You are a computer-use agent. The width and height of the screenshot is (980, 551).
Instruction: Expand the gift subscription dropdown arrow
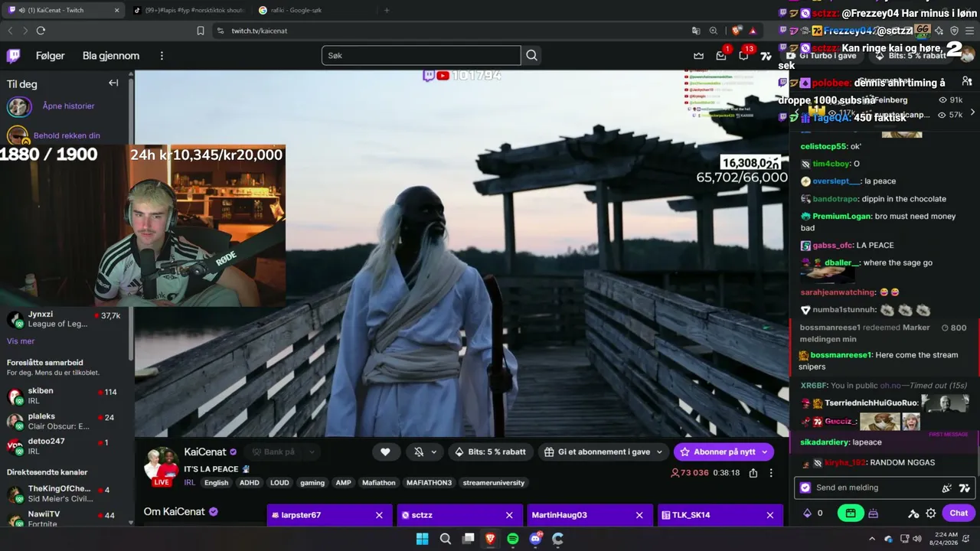(660, 452)
